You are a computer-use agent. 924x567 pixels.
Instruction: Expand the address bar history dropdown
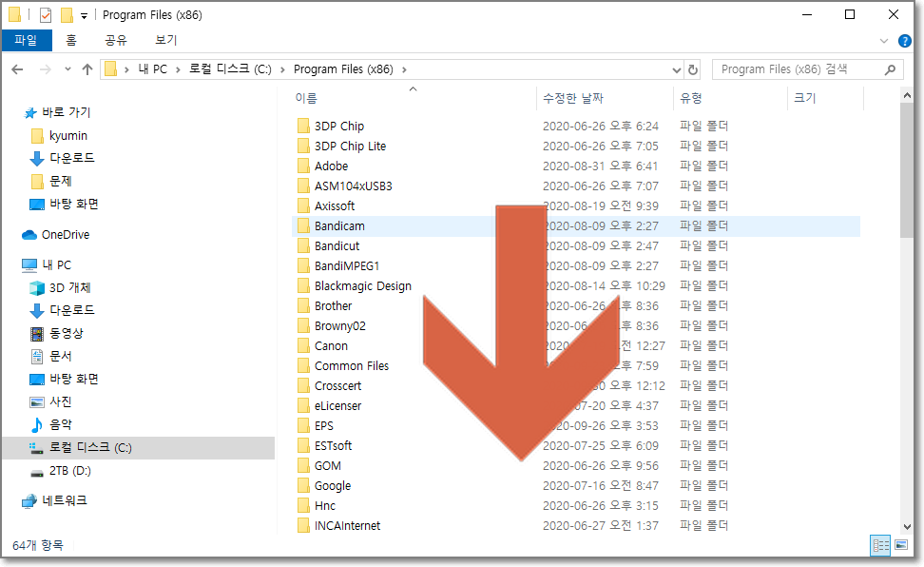tap(677, 70)
